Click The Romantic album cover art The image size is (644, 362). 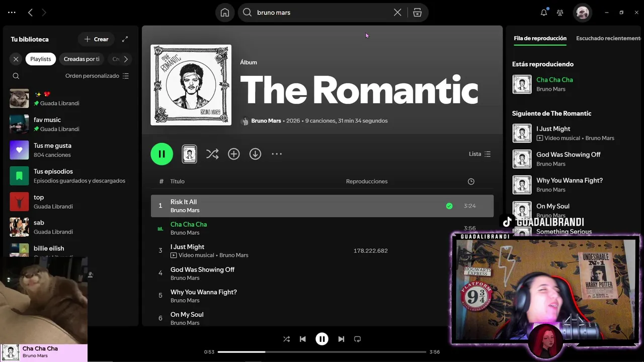tap(191, 85)
